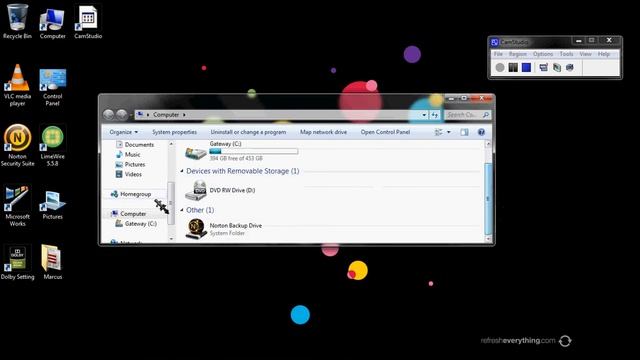Open CamStudio View menu
The width and height of the screenshot is (640, 360).
click(585, 54)
